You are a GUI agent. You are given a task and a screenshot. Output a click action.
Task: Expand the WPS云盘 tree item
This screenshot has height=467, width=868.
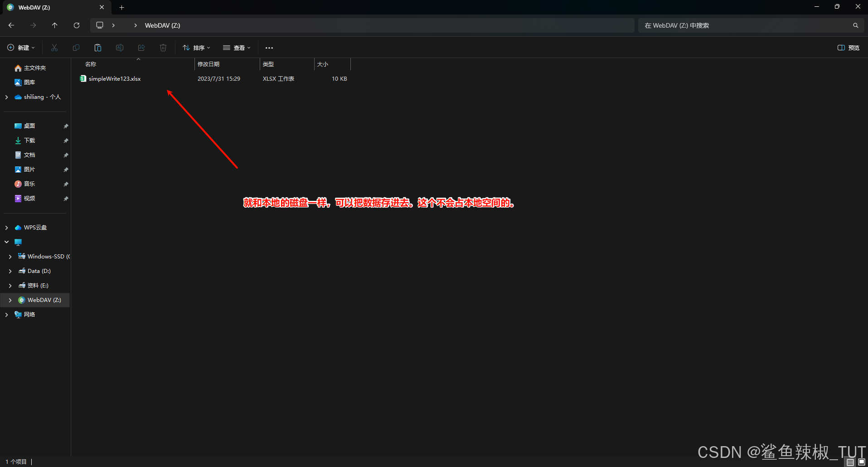pyautogui.click(x=6, y=227)
